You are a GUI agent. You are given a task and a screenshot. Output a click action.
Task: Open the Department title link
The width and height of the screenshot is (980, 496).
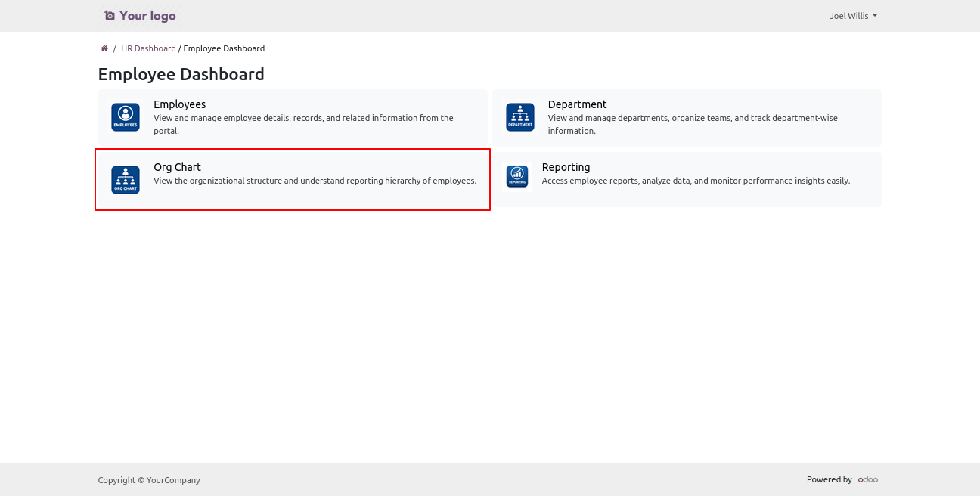coord(577,104)
